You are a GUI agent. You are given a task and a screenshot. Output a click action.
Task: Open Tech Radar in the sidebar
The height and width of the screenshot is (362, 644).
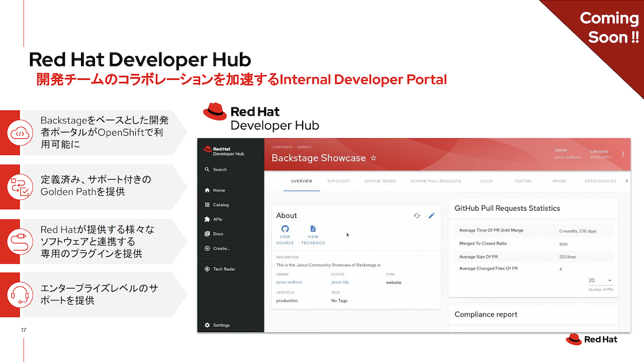click(x=220, y=269)
